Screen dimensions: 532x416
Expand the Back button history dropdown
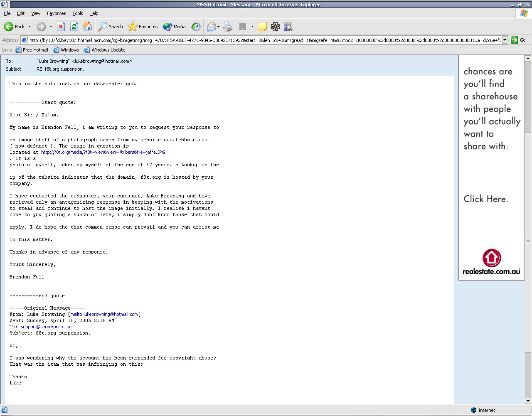tap(30, 27)
